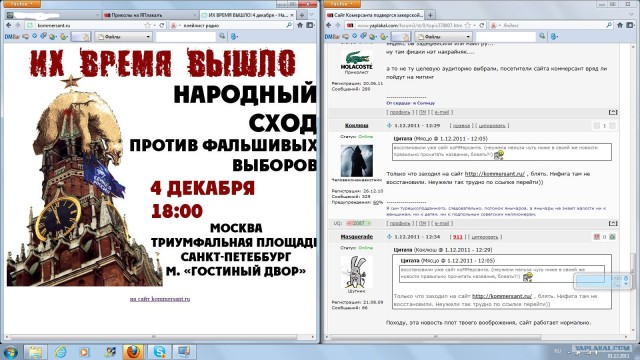Viewport: 640px width, 360px height.
Task: Open kommersant.ru link in Коклюш's post
Action: [x=495, y=174]
